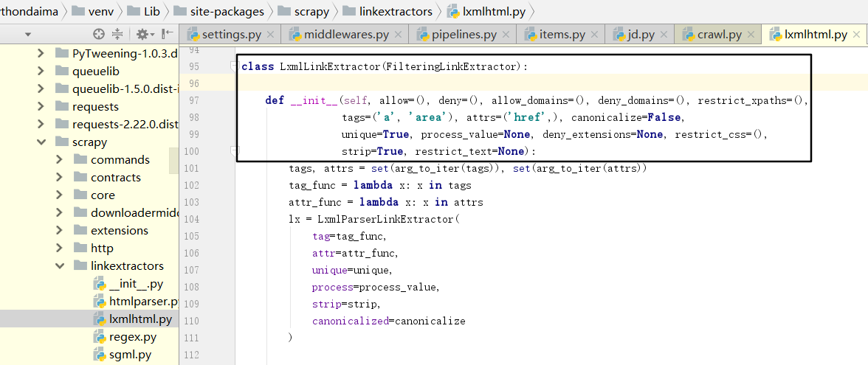Click linkextractors breadcrumb folder

tap(387, 10)
